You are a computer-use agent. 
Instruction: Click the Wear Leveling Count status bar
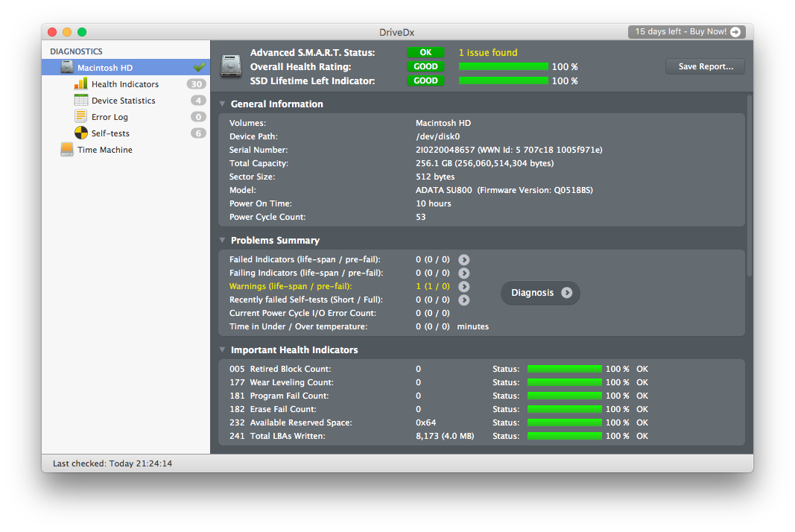coord(565,382)
